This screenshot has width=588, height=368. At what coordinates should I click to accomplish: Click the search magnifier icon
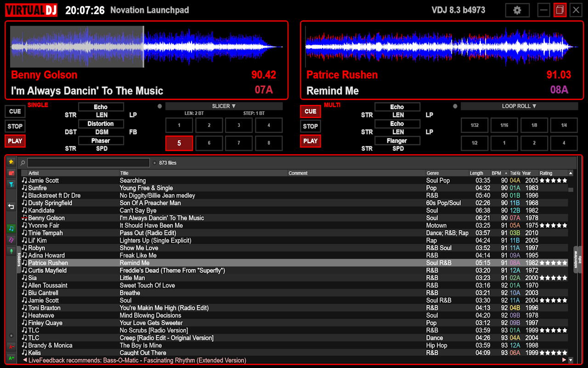(x=23, y=163)
